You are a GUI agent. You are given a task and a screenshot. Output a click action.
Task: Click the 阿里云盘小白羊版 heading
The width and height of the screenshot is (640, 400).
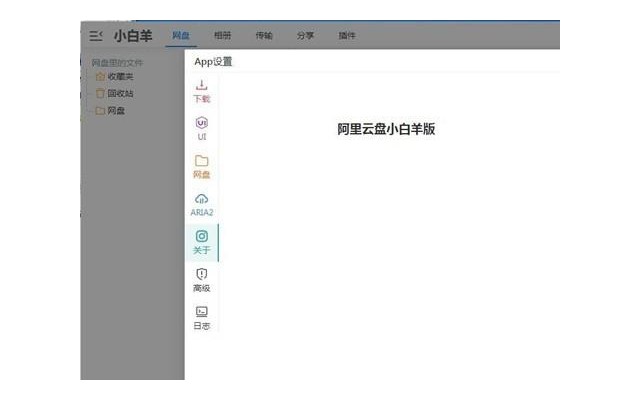[386, 129]
